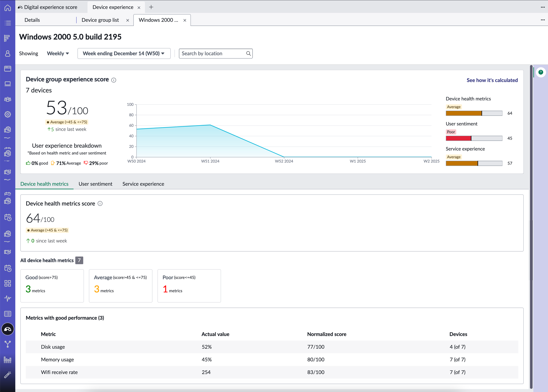The image size is (548, 392).
Task: Click the Device health metrics progress bar
Action: coord(474,113)
